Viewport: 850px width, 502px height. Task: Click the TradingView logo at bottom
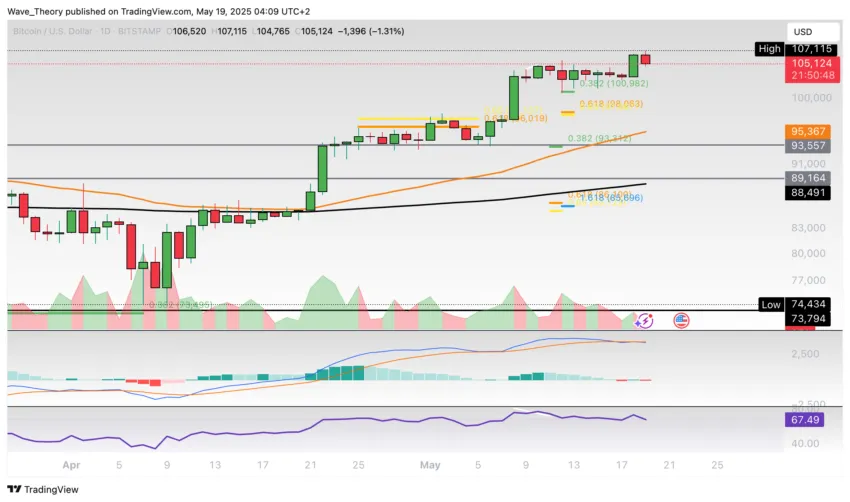43,490
